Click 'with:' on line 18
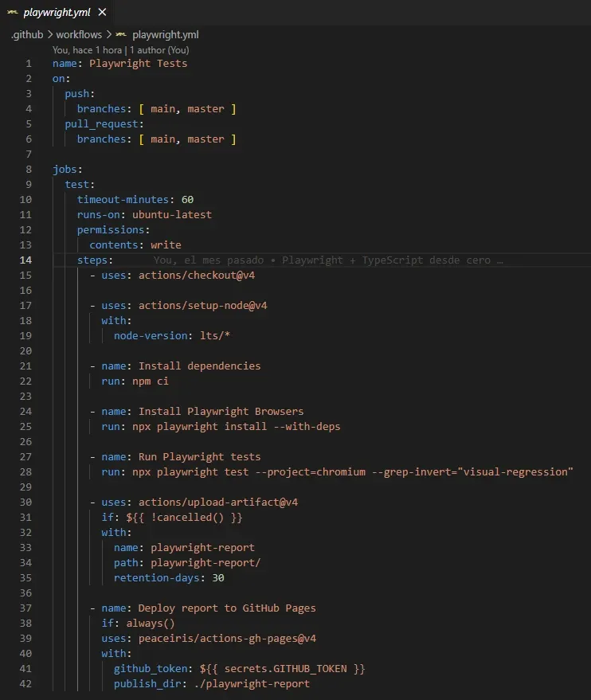The width and height of the screenshot is (591, 700). (x=116, y=321)
